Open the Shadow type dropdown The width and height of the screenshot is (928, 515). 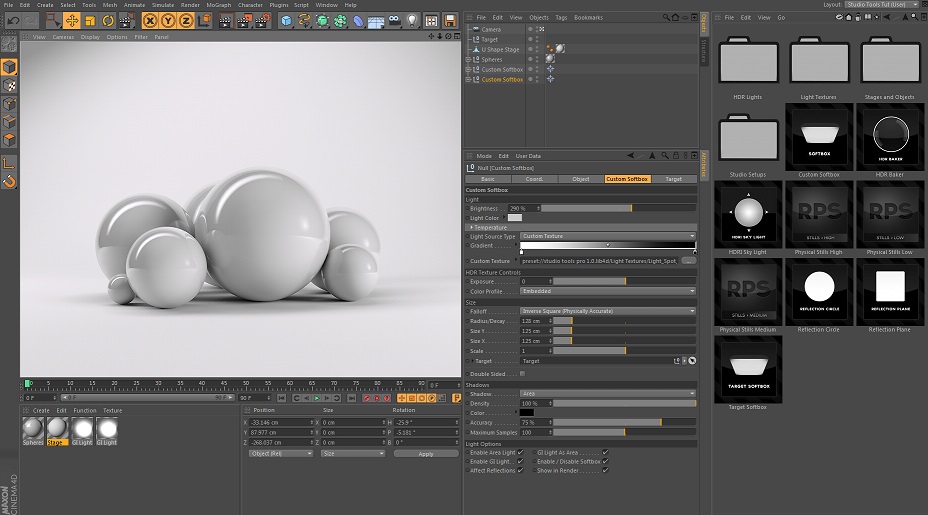(x=608, y=394)
